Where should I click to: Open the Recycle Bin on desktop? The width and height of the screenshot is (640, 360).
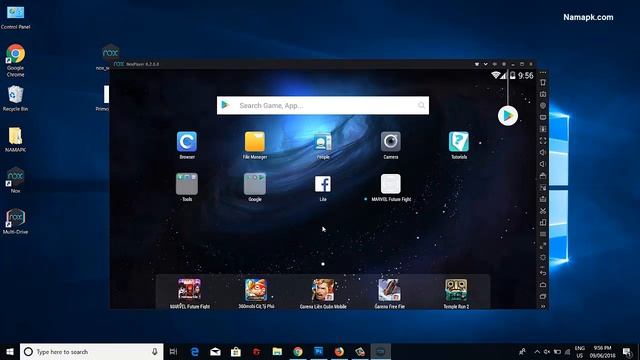coord(16,98)
